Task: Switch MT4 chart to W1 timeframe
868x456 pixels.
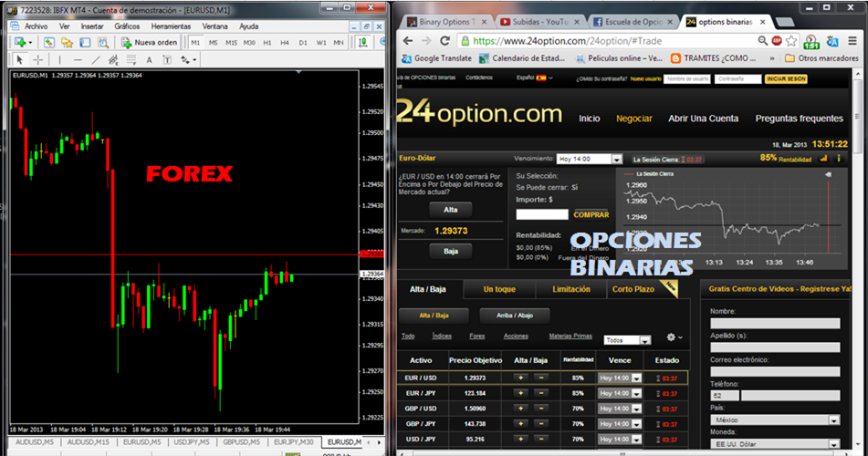Action: coord(321,43)
